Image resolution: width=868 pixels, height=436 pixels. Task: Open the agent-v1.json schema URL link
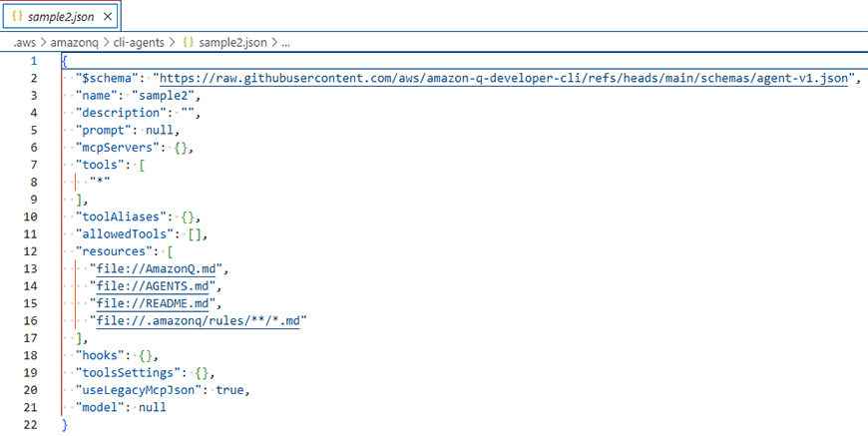pyautogui.click(x=504, y=78)
